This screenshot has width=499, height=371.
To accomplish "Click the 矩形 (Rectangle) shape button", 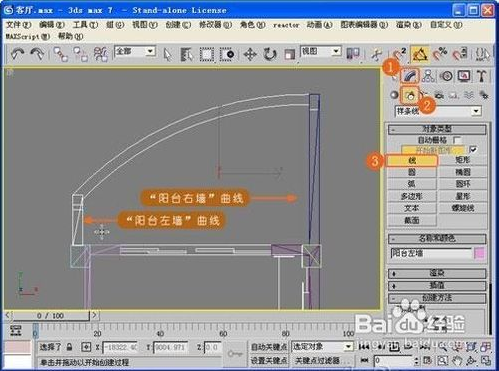I will click(x=463, y=160).
